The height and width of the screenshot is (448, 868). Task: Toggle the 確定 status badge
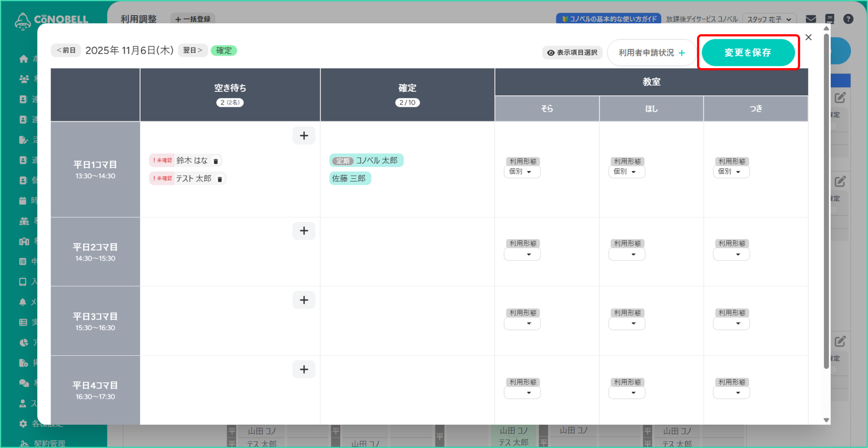pyautogui.click(x=224, y=50)
